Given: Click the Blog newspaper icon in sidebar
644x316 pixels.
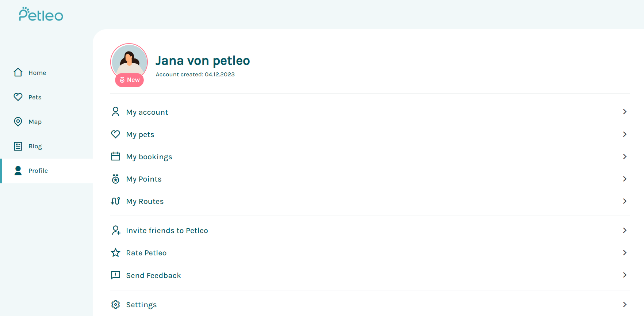Looking at the screenshot, I should pos(18,146).
